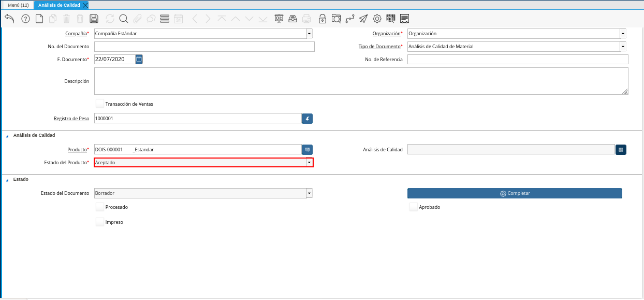Click the Tipo de Documento label link
This screenshot has height=300, width=644.
[x=379, y=46]
